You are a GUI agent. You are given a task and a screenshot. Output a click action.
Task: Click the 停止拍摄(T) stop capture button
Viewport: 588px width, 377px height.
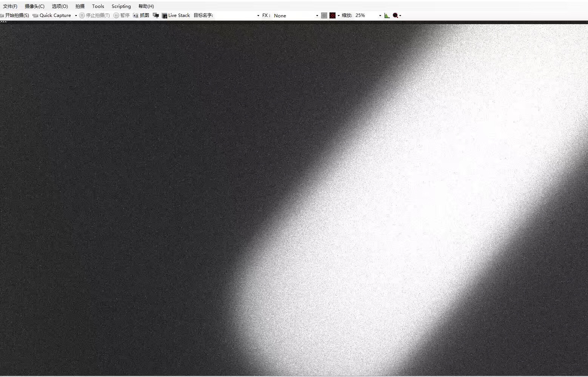click(94, 15)
